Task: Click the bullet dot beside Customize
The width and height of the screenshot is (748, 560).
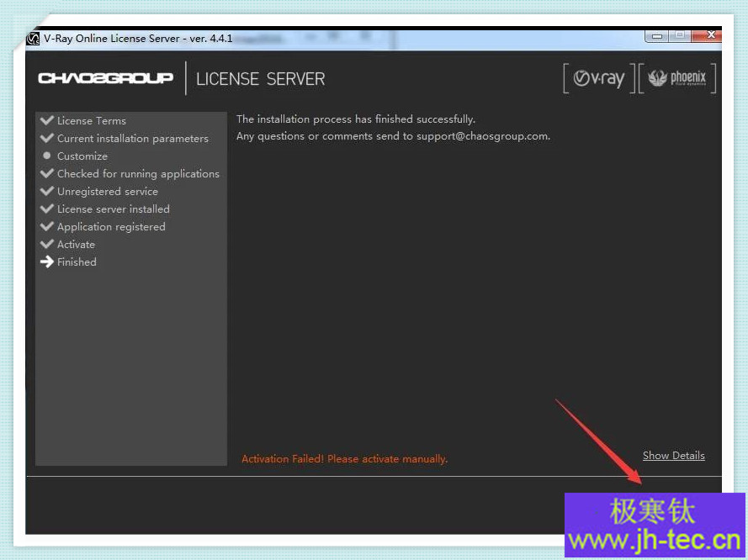Action: 47,156
